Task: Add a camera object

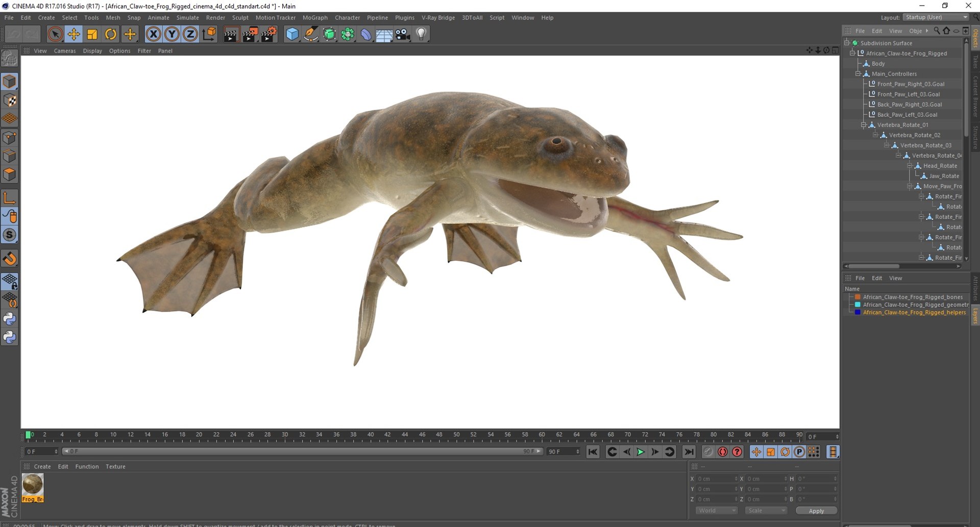Action: point(403,34)
